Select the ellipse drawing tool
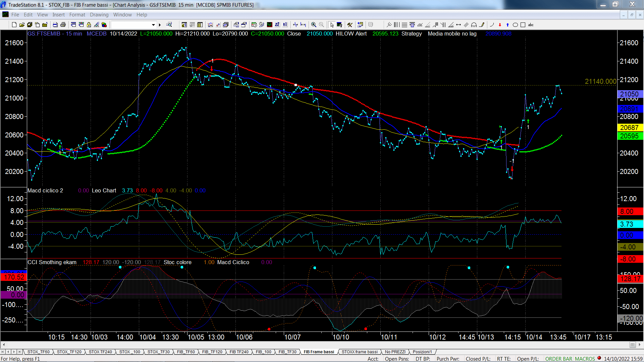This screenshot has width=644, height=362. coord(515,25)
